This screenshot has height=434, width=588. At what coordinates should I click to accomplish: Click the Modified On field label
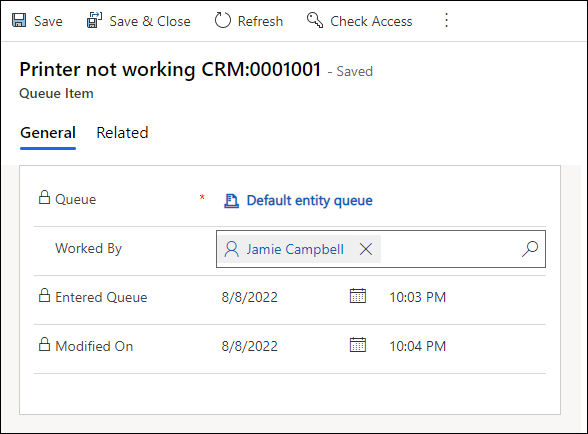[94, 346]
